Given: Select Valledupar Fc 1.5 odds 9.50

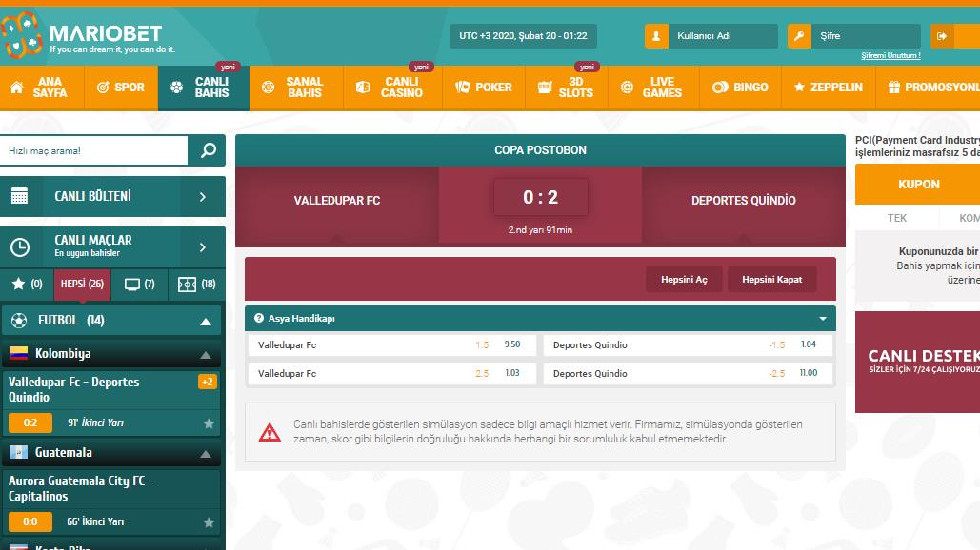Looking at the screenshot, I should 391,344.
